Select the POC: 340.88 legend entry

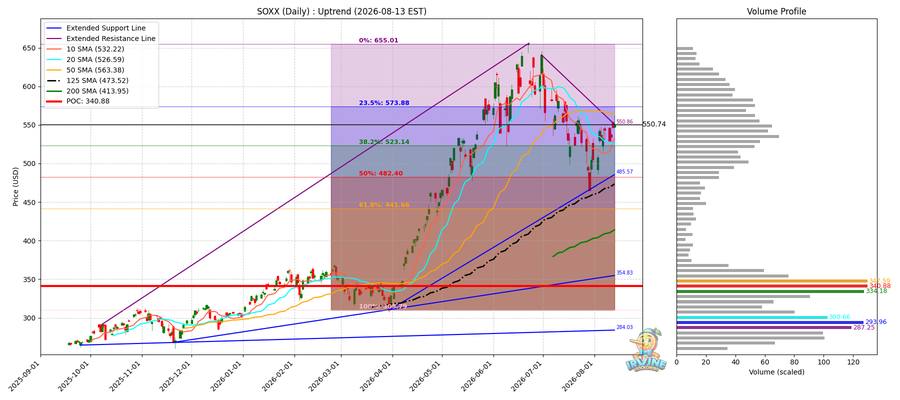[86, 101]
